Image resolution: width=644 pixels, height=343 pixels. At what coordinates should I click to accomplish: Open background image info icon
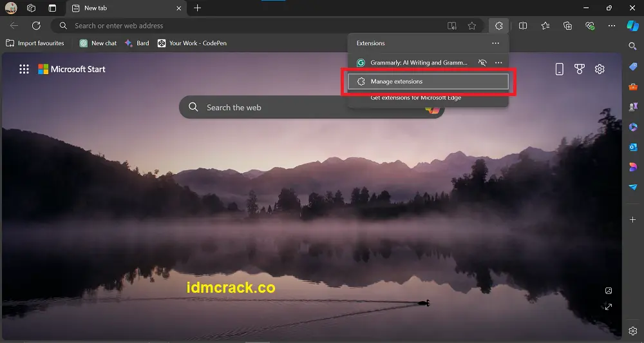click(609, 291)
